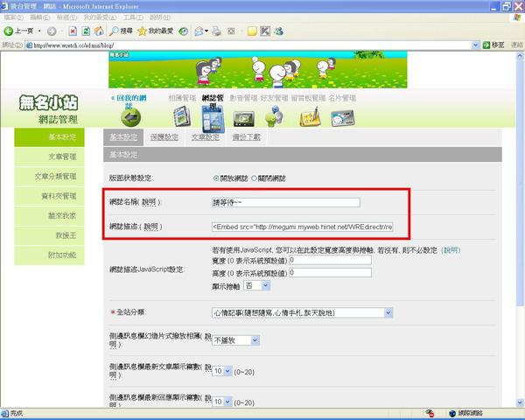Select the gray 基本設定 tab
The height and width of the screenshot is (420, 525).
click(x=123, y=137)
